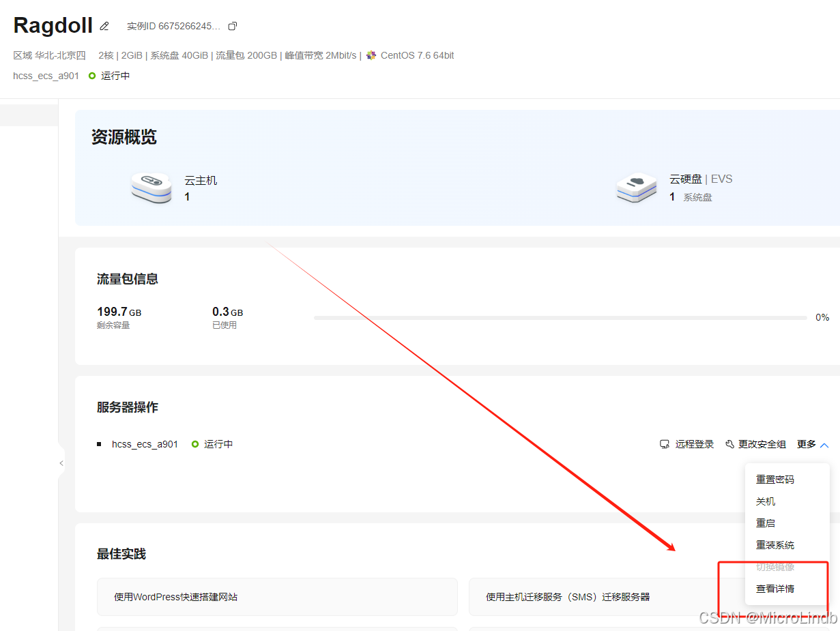Click the remote login monitor icon
Image resolution: width=840 pixels, height=631 pixels.
point(665,444)
